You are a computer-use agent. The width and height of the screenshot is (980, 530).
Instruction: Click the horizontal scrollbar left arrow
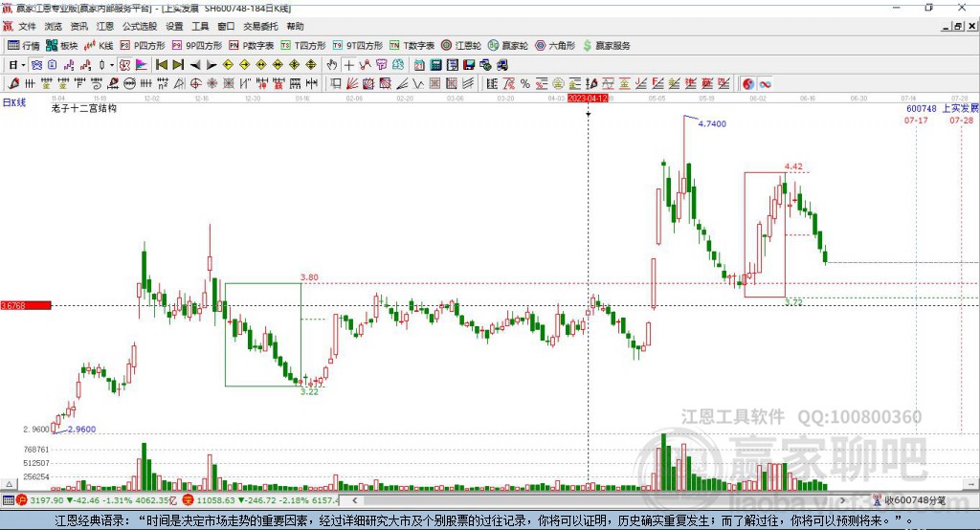(x=355, y=500)
